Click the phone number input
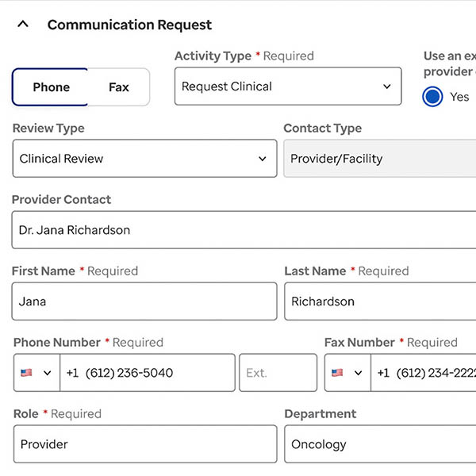The image size is (476, 476). click(147, 373)
